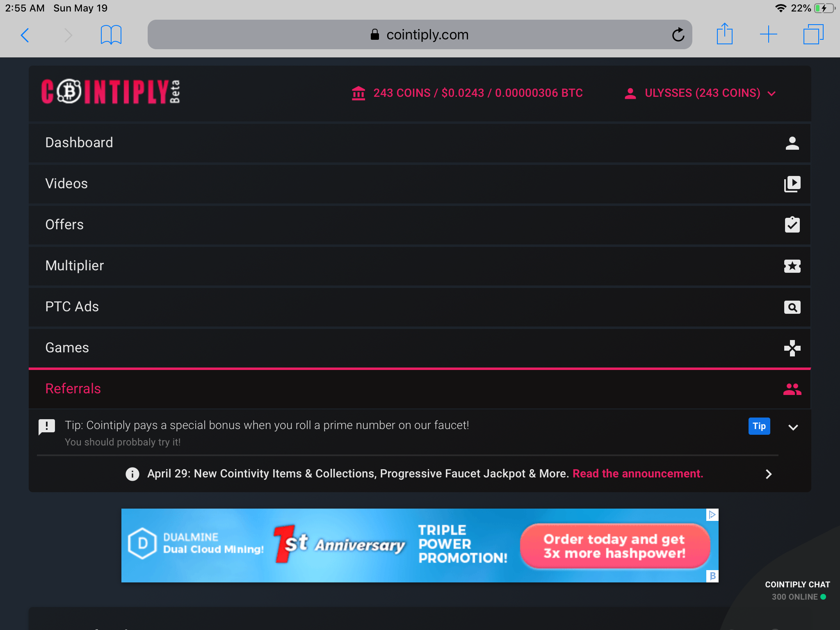Tap the address bar showing cointiply.com
This screenshot has width=840, height=630.
tap(420, 34)
